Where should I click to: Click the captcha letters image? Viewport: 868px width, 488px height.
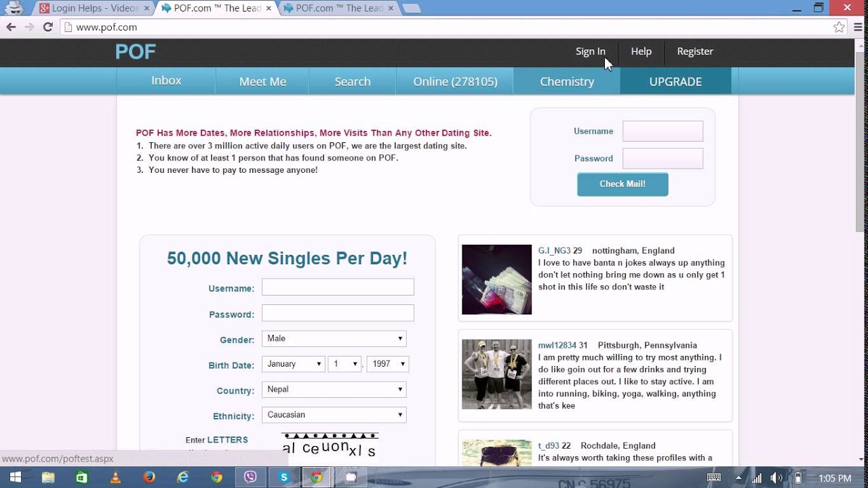coord(330,444)
